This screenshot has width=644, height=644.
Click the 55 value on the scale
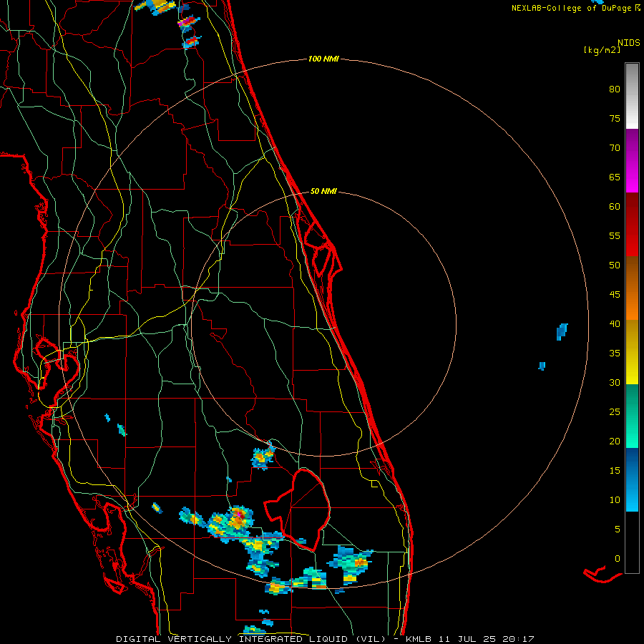pos(615,235)
